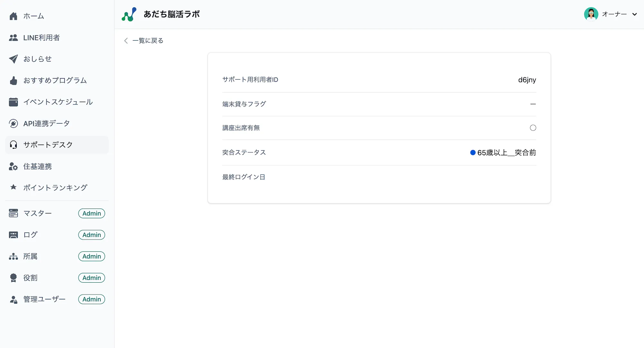Select the LINE利用者 people icon
This screenshot has width=644, height=348.
[x=13, y=38]
